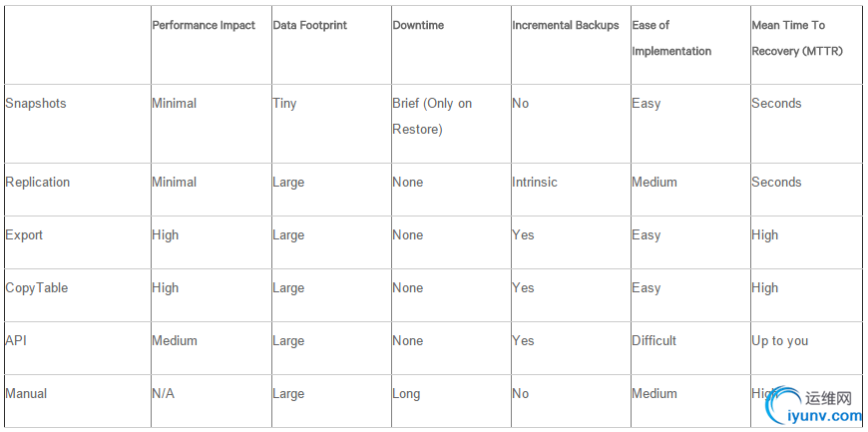
Task: Select the Export row label
Action: (24, 234)
